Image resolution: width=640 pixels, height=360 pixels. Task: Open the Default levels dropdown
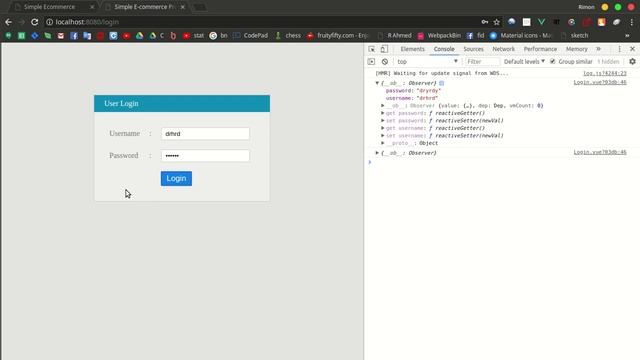tap(524, 62)
